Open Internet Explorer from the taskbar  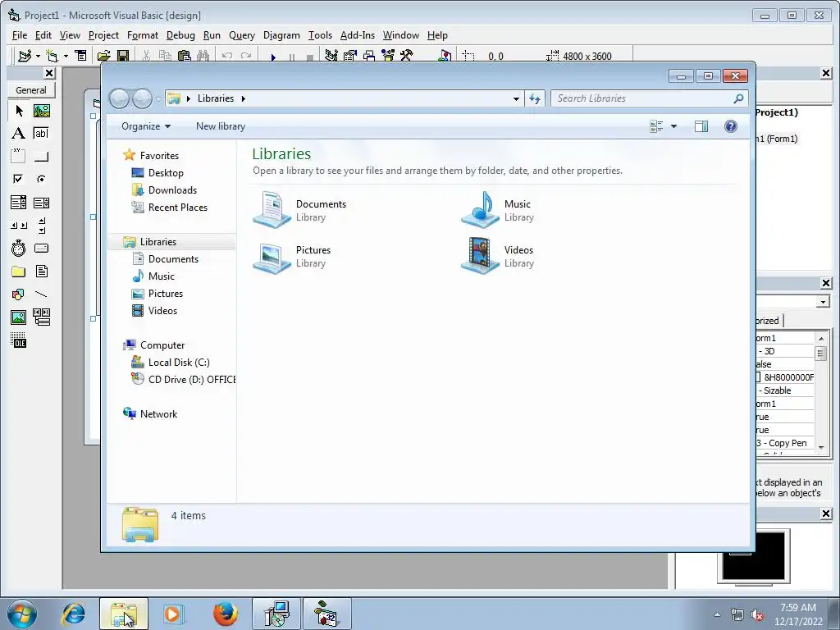coord(73,614)
